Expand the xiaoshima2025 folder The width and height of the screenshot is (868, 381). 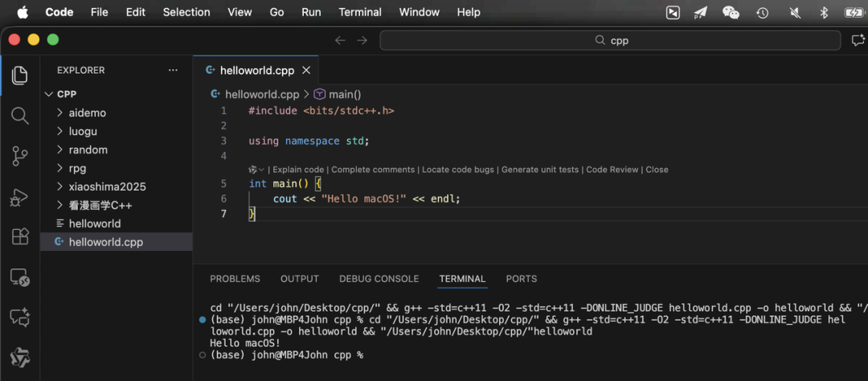click(x=59, y=186)
